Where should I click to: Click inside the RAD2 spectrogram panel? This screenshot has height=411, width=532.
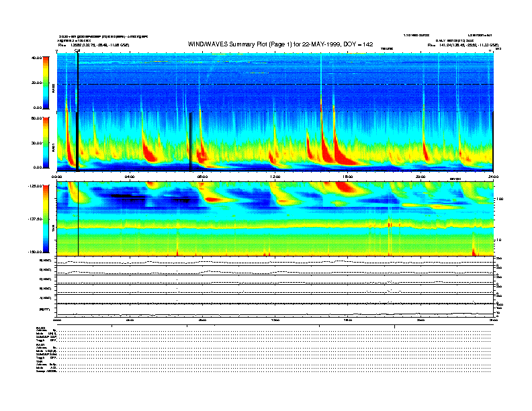pos(275,82)
